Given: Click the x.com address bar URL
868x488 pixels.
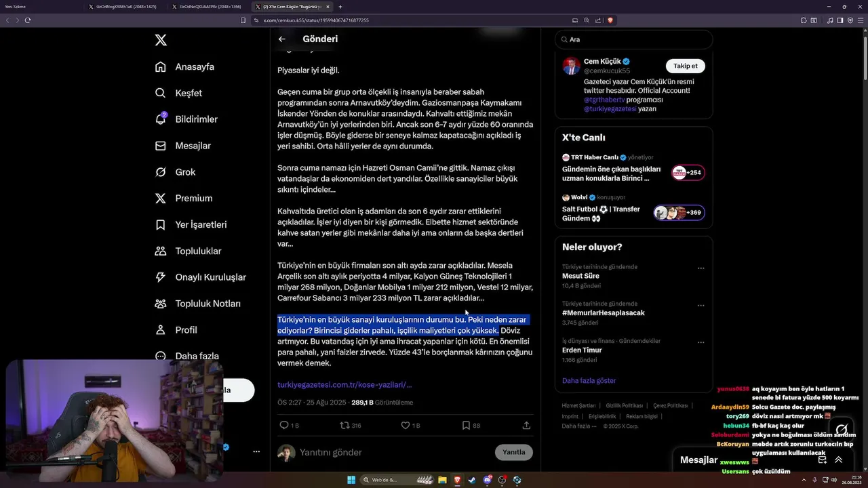Looking at the screenshot, I should 316,20.
